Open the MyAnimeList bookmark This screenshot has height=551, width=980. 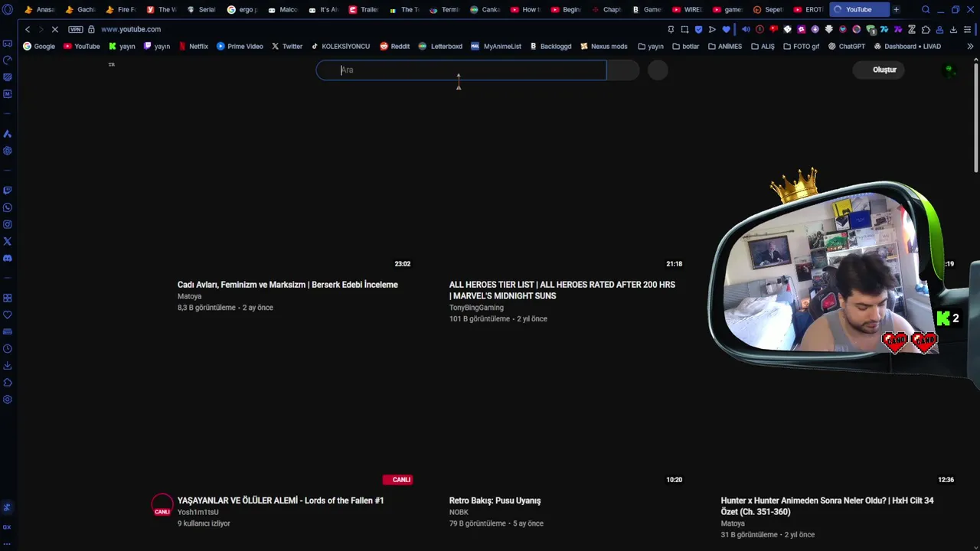496,46
